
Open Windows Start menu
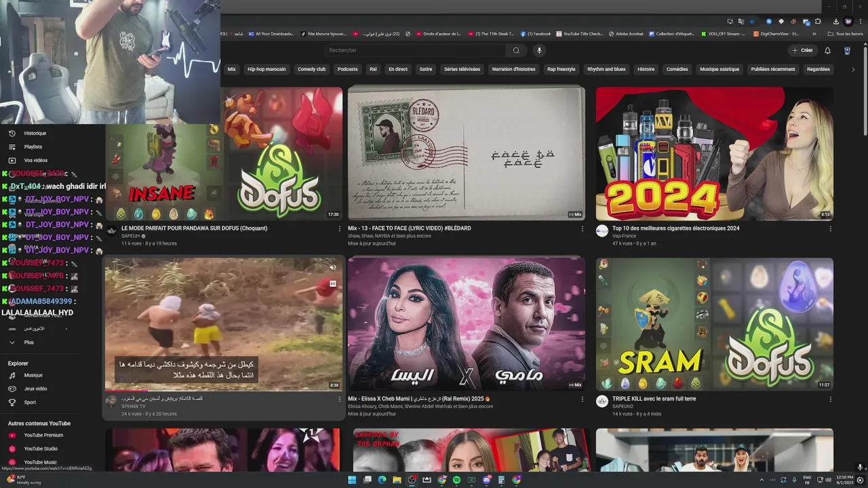[352, 480]
